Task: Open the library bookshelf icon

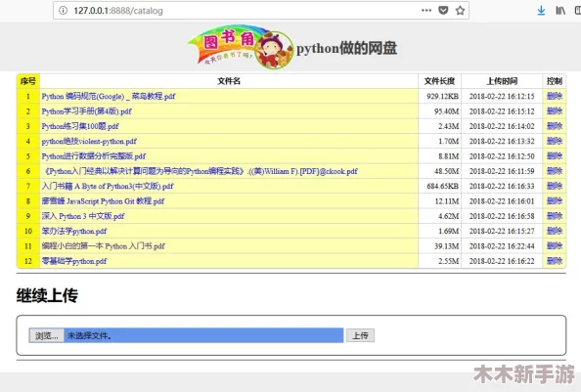Action: 560,11
